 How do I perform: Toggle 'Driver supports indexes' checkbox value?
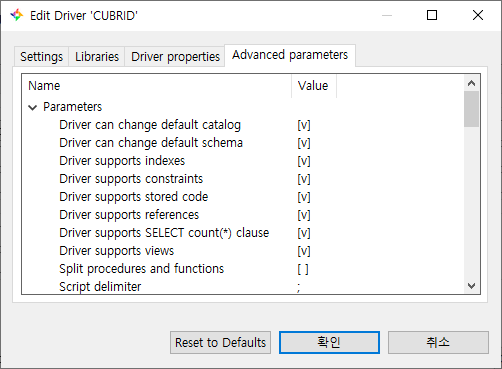point(304,161)
